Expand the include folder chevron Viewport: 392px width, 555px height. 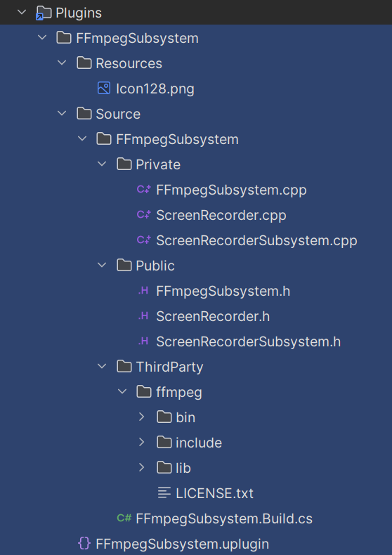pyautogui.click(x=142, y=442)
